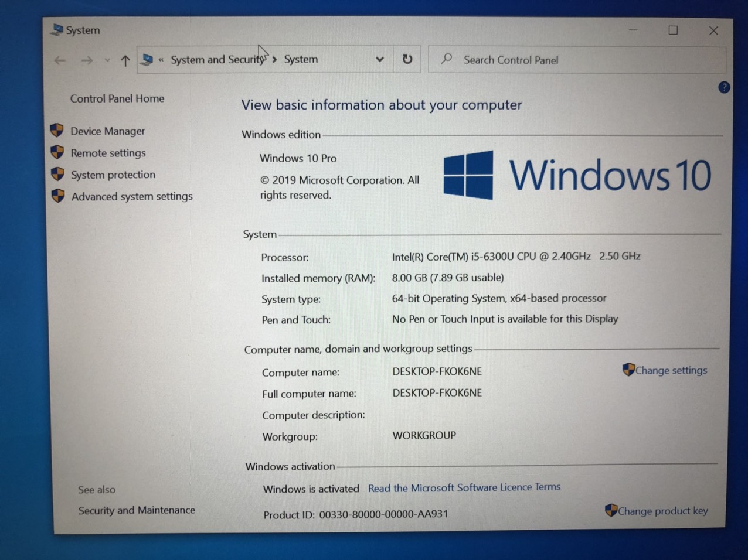
Task: Open Advanced system settings
Action: pos(132,196)
